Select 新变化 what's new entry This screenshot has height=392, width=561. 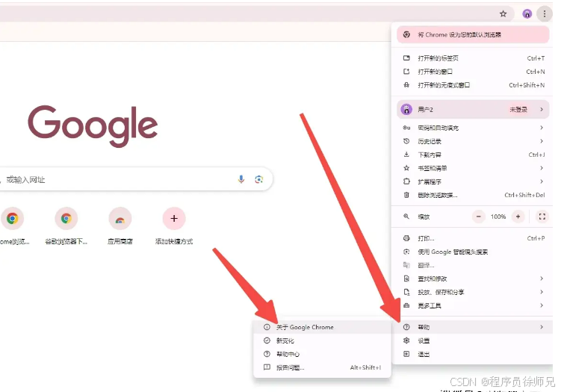pos(322,340)
